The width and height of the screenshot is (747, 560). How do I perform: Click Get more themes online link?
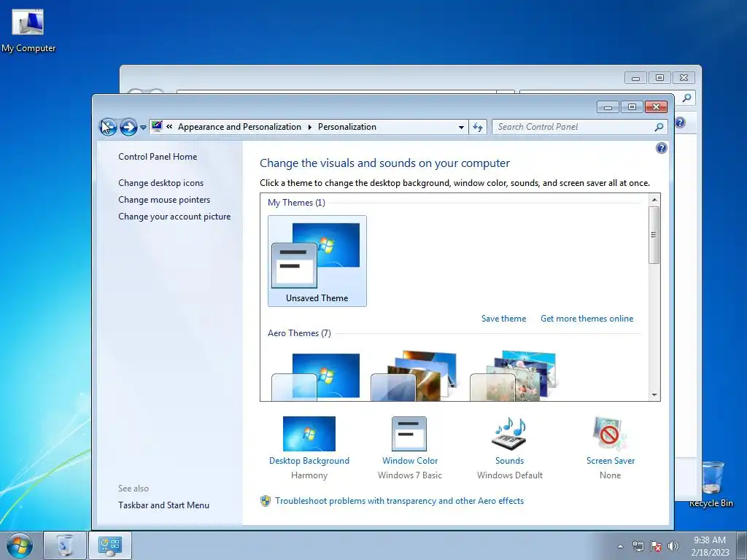click(x=587, y=319)
